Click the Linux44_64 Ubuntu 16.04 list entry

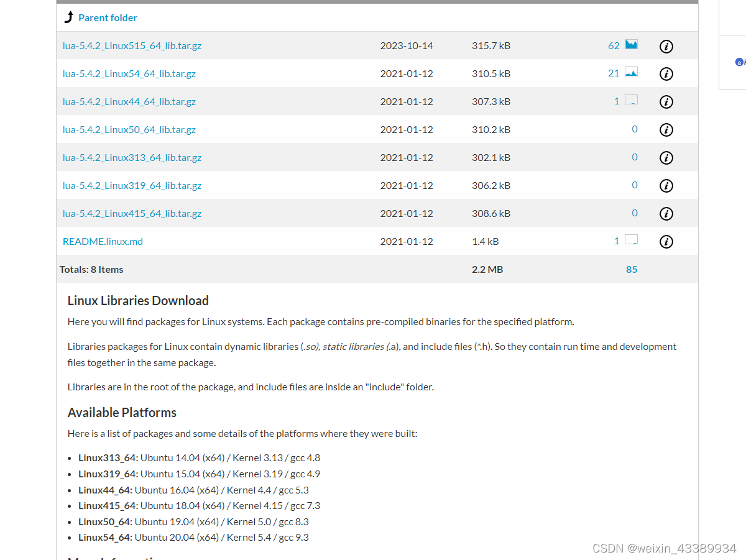(x=193, y=490)
